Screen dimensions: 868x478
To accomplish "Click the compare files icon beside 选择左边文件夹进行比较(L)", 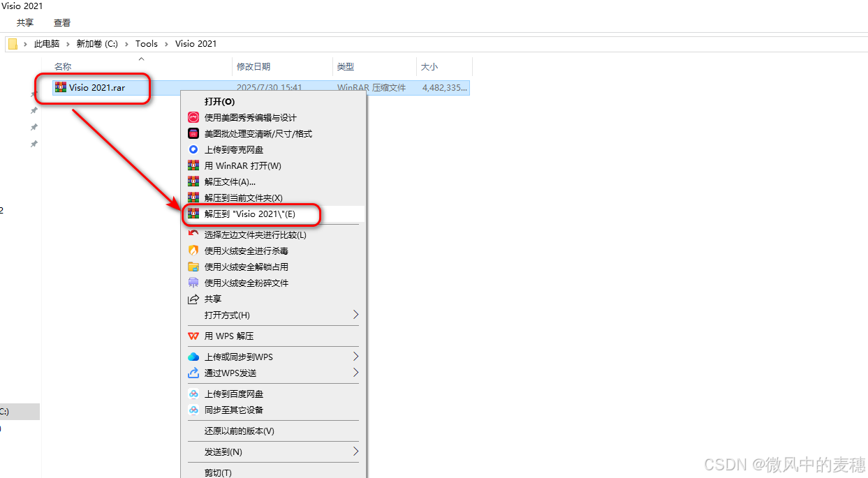I will [193, 234].
